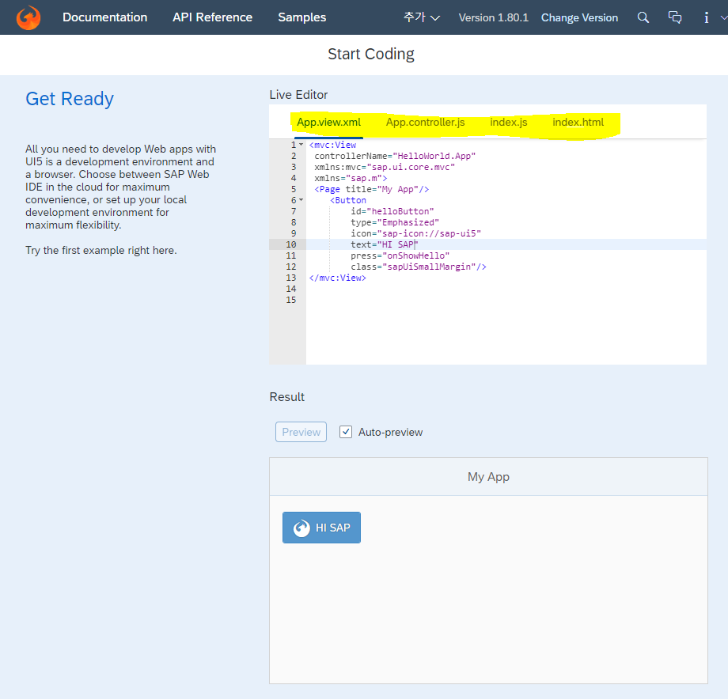Click the icon="sap-icon://sap-ui5" code line

415,233
